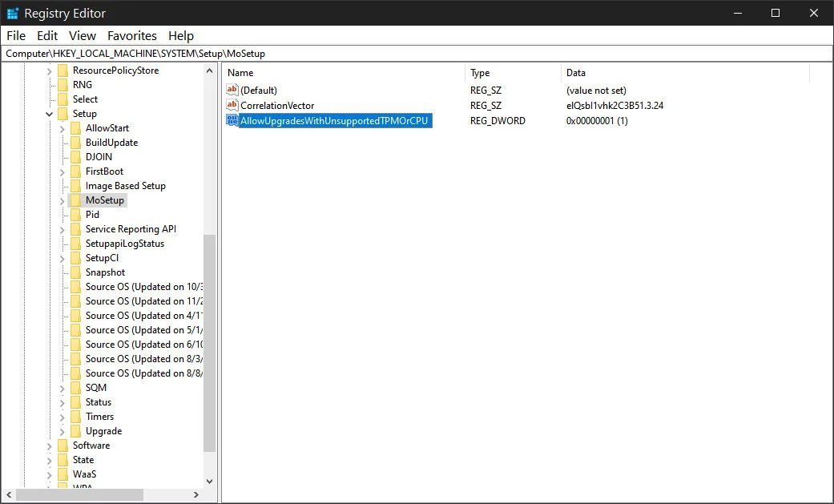Open the View menu
The width and height of the screenshot is (834, 504).
click(x=83, y=35)
